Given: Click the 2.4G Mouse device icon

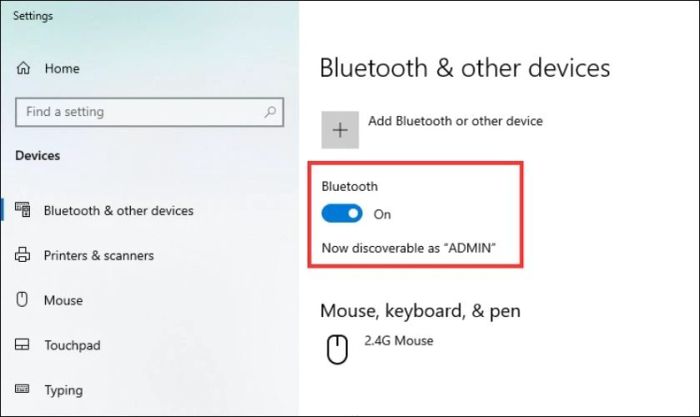Looking at the screenshot, I should [338, 347].
